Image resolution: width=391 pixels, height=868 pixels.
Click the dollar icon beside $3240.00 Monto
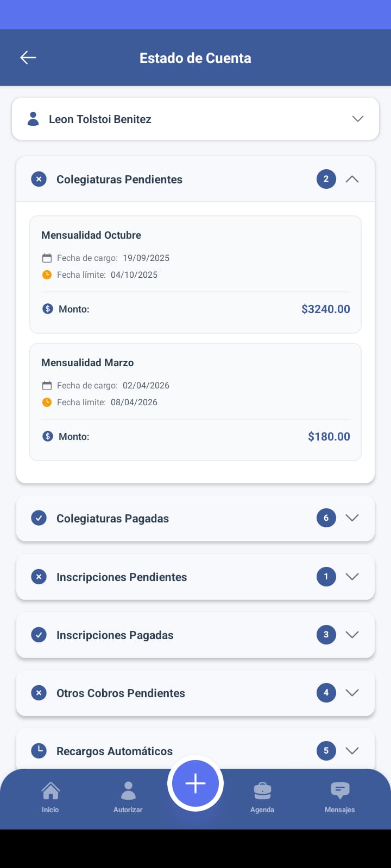tap(48, 309)
